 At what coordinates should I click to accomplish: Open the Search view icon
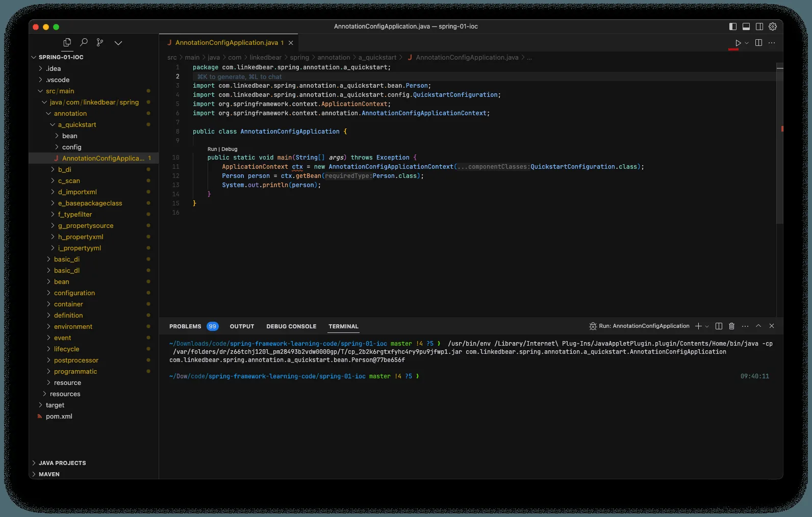click(x=84, y=42)
